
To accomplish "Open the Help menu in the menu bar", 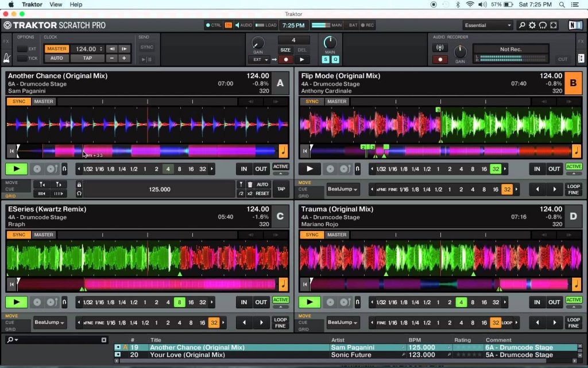I will pos(76,5).
